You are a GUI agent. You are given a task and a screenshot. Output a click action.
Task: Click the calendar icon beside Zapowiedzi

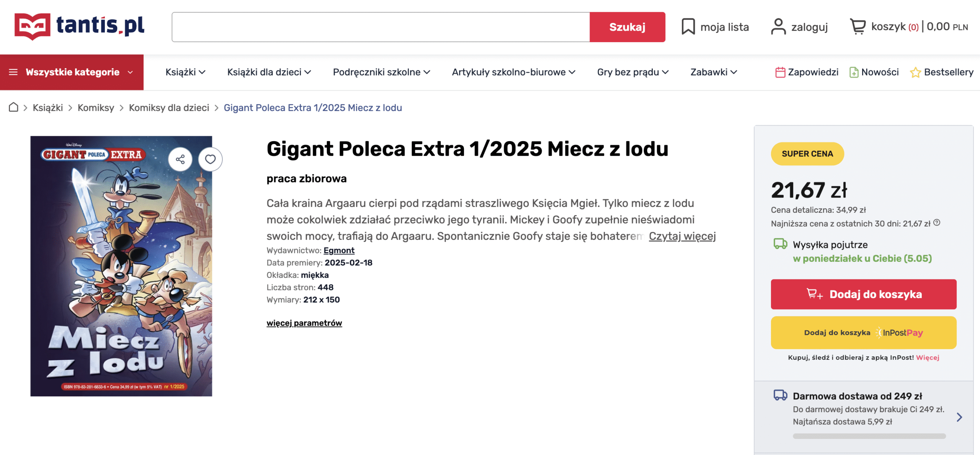pos(780,72)
